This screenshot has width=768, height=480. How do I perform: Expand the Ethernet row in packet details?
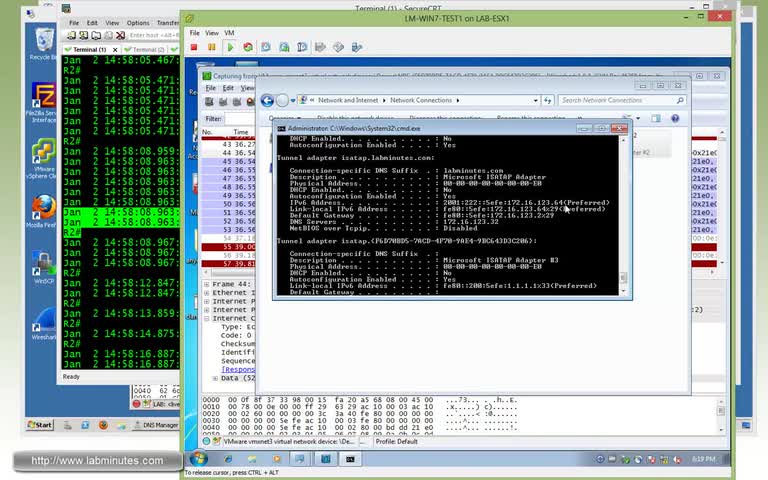(x=207, y=292)
